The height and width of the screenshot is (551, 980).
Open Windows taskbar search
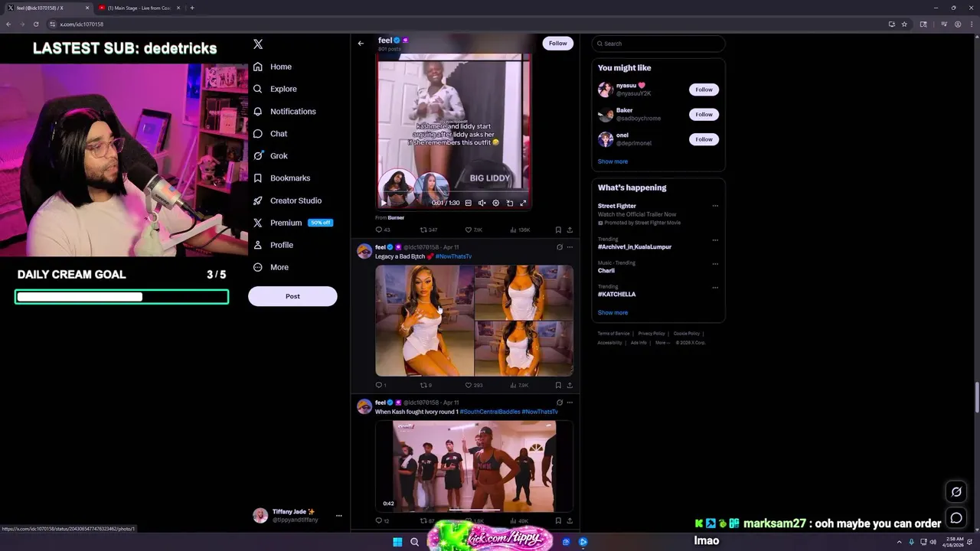click(x=414, y=542)
